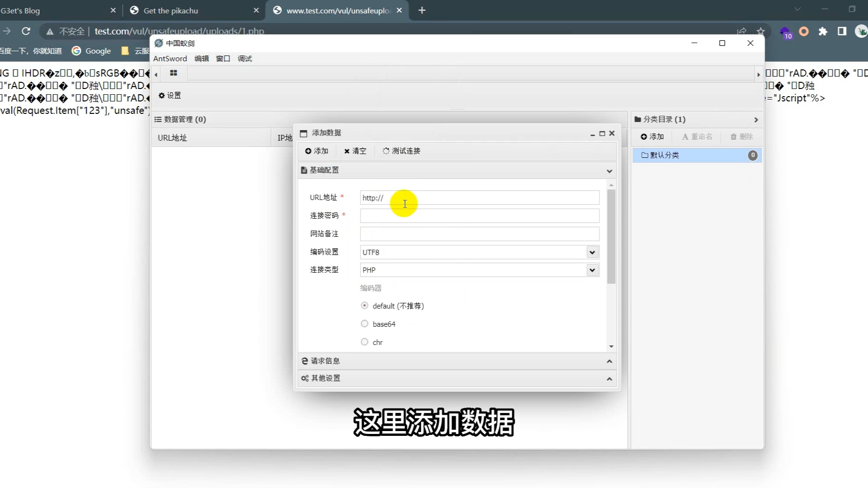Open the 百度一下，你就知道 bookmark

(31, 51)
